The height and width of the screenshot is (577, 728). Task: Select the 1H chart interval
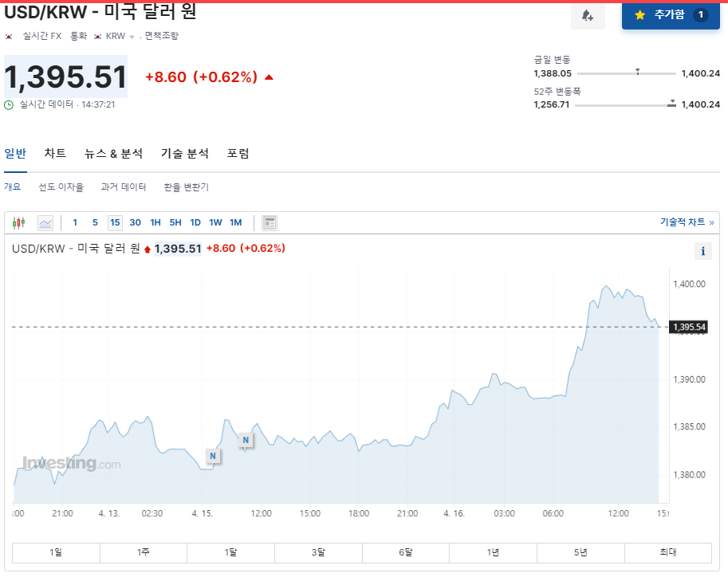pos(155,223)
